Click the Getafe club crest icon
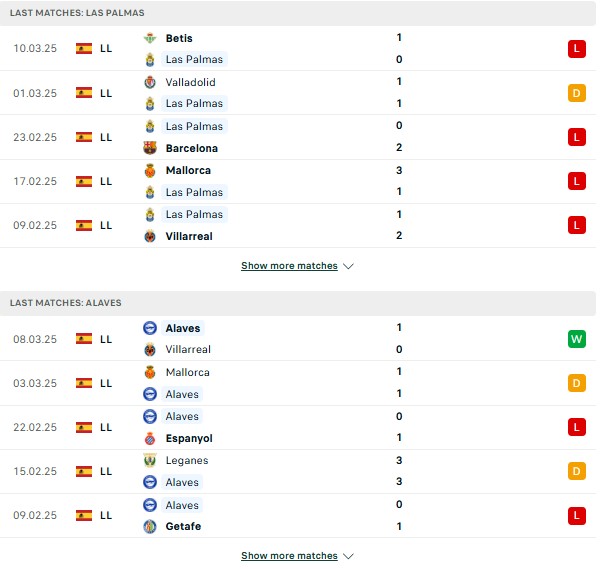The height and width of the screenshot is (569, 600). point(150,527)
